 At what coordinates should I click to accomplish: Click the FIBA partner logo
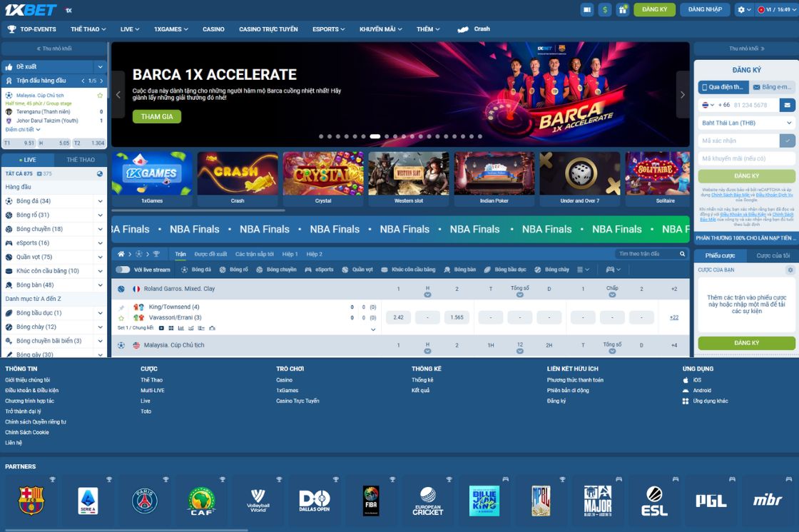tap(371, 501)
